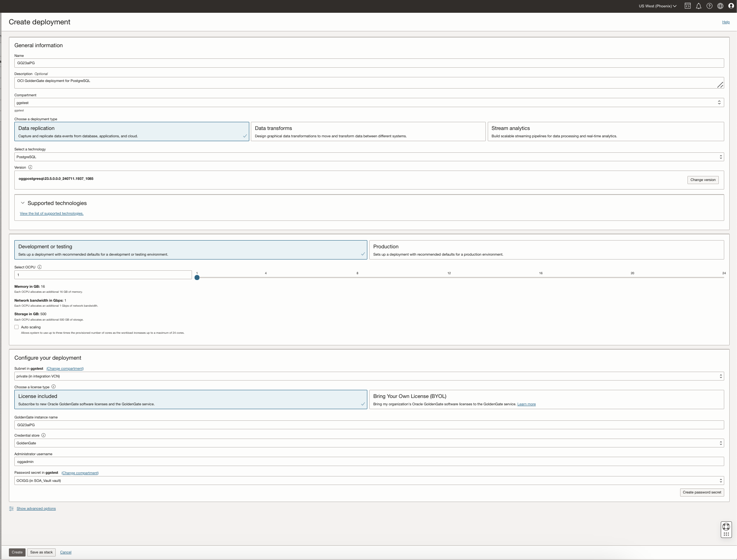737x560 pixels.
Task: Click Save as stack
Action: coord(41,552)
